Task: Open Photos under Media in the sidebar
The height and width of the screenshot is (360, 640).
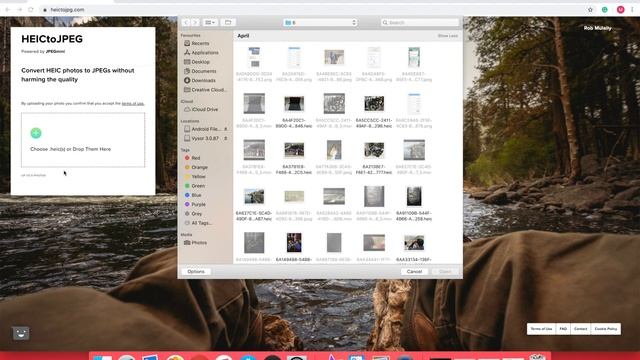Action: [x=195, y=243]
